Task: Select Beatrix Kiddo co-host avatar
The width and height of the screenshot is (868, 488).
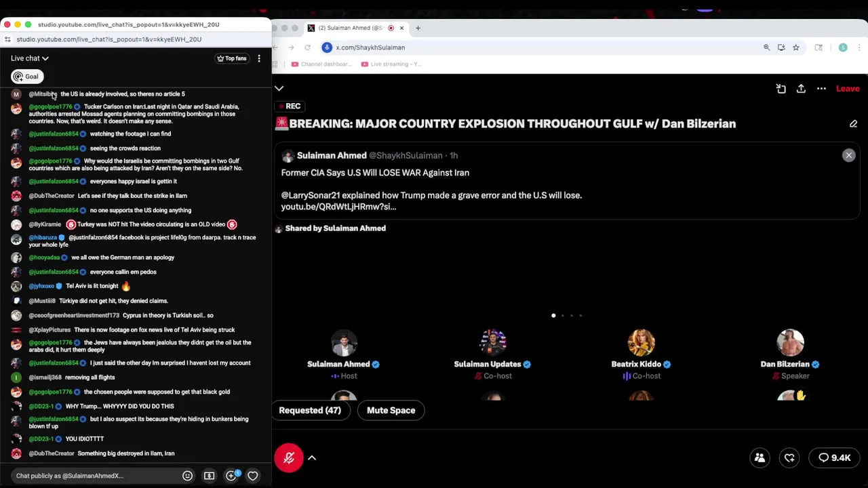Action: pyautogui.click(x=641, y=342)
